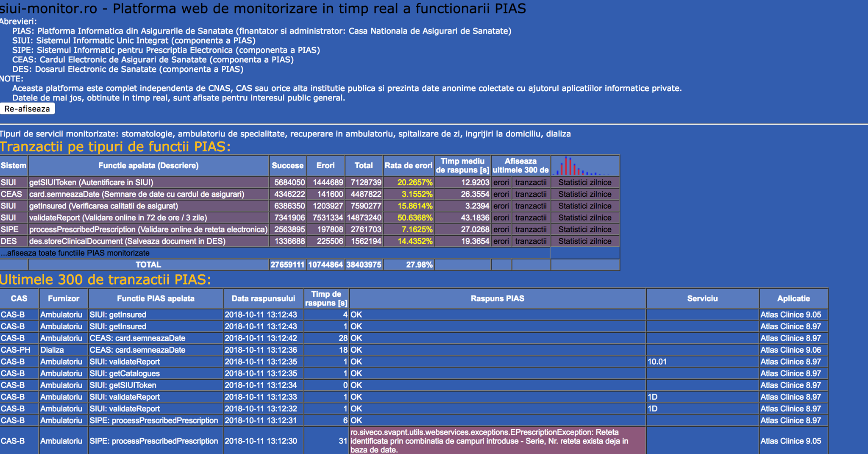Show erori for getInsured function row
This screenshot has height=454, width=868.
(x=501, y=206)
